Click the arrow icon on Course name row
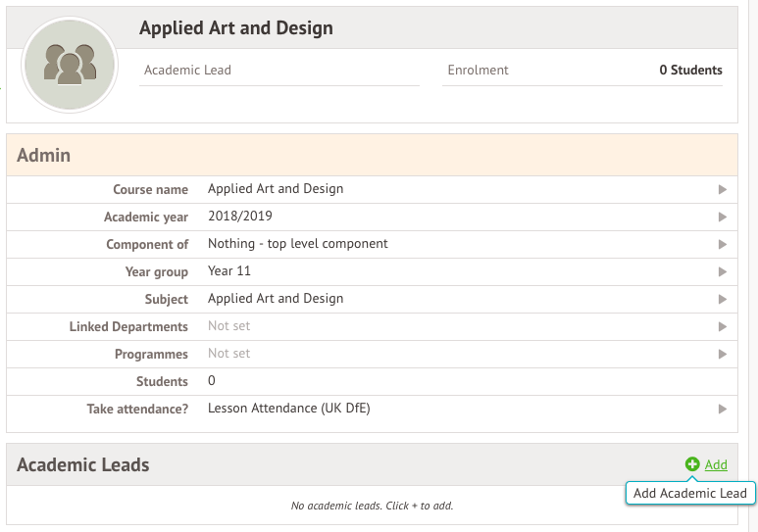 click(x=722, y=189)
